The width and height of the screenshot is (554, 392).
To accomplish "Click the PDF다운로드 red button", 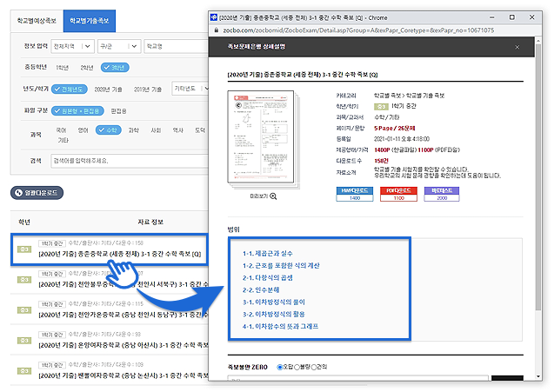I will pyautogui.click(x=398, y=194).
